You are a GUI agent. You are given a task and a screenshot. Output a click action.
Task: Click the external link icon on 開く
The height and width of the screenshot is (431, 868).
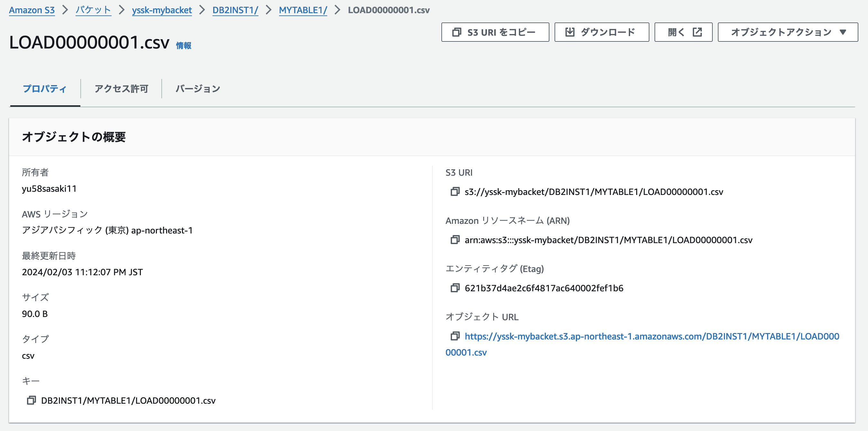coord(697,32)
